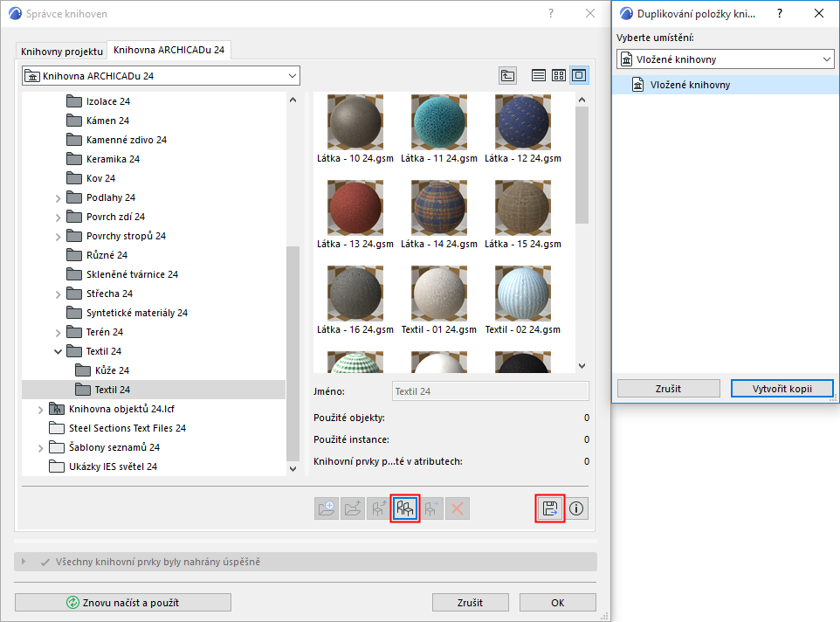Click the save as library container icon
The image size is (840, 622).
(x=550, y=508)
